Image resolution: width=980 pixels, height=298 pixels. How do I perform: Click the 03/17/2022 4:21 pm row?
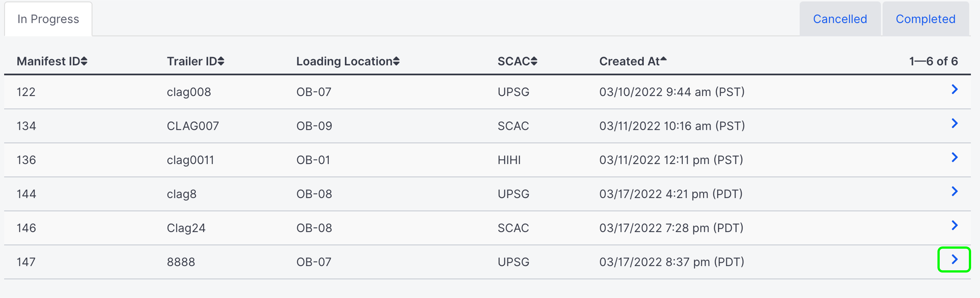(671, 194)
